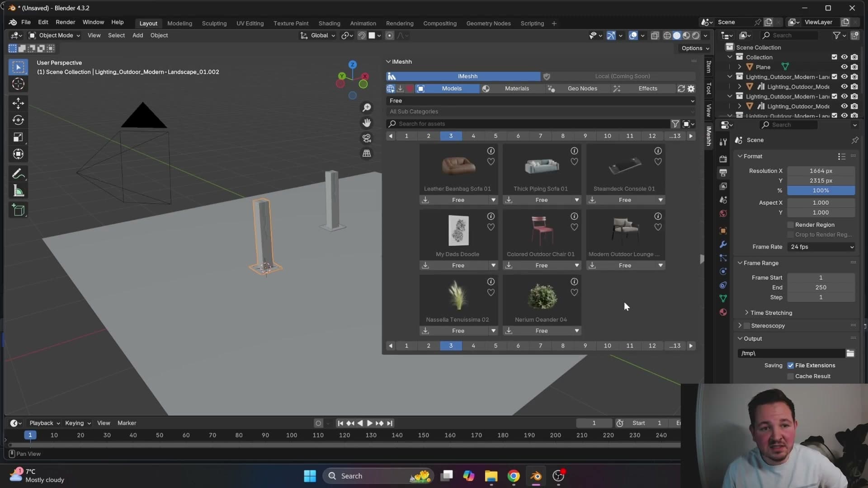Click the resolution percentage 100% slider

click(x=821, y=191)
